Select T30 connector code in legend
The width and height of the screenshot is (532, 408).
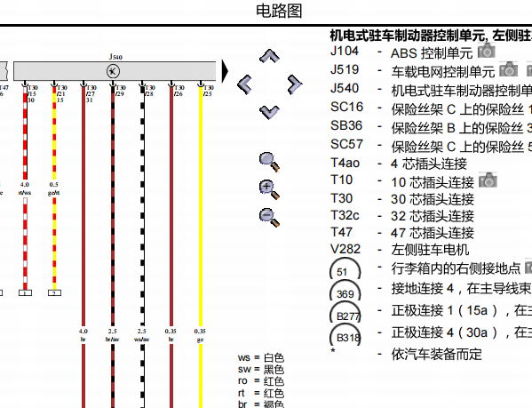[342, 198]
